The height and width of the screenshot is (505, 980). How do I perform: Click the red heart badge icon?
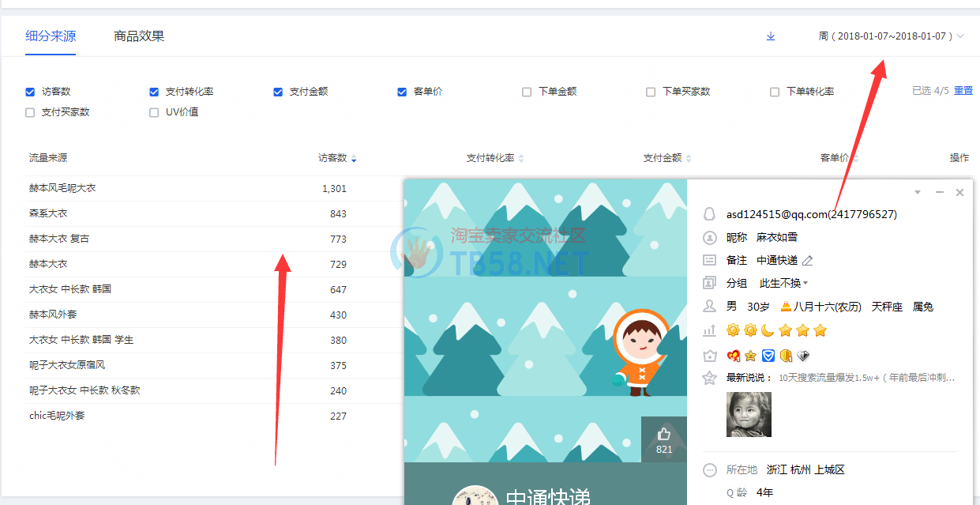[x=733, y=356]
